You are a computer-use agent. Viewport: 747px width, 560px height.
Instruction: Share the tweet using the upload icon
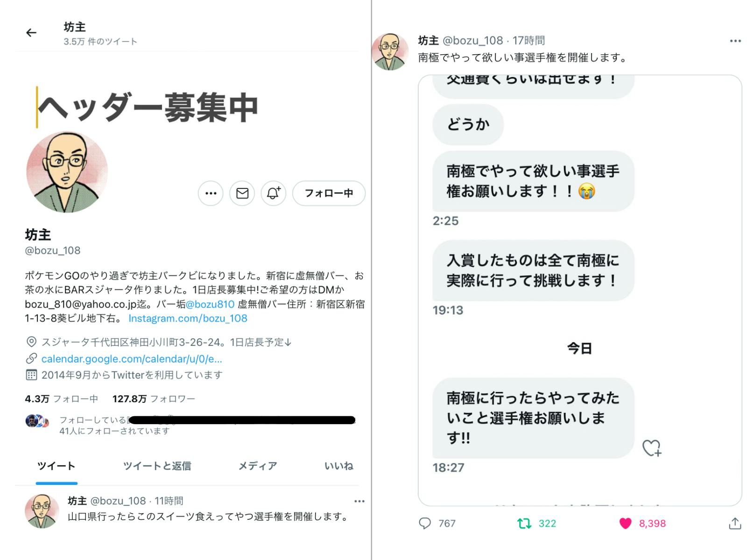pos(735,524)
